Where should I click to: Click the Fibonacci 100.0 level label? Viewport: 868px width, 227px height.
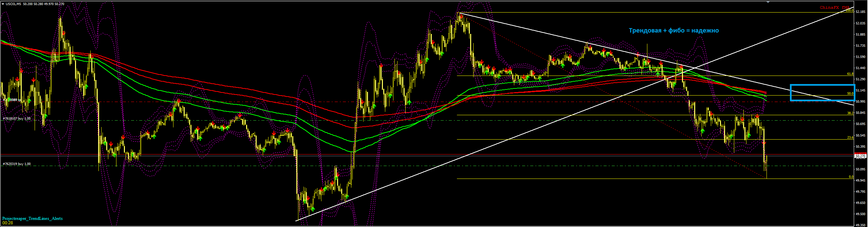click(849, 11)
